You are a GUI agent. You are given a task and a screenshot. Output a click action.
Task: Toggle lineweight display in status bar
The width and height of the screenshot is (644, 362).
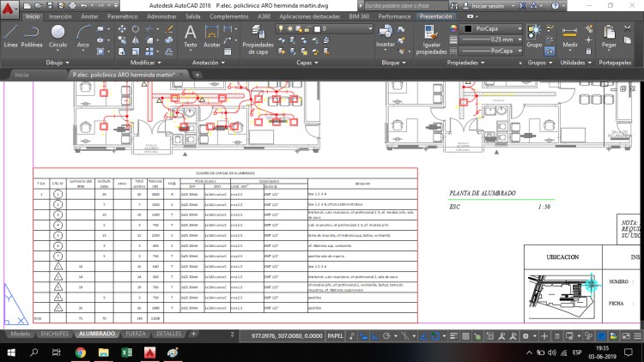454,335
